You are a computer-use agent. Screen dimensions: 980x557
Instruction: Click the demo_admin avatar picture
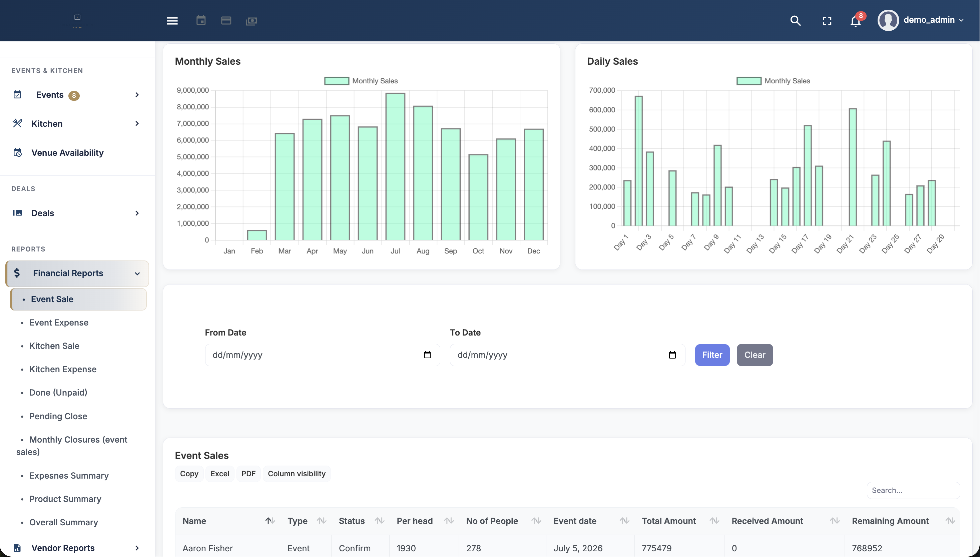point(888,20)
